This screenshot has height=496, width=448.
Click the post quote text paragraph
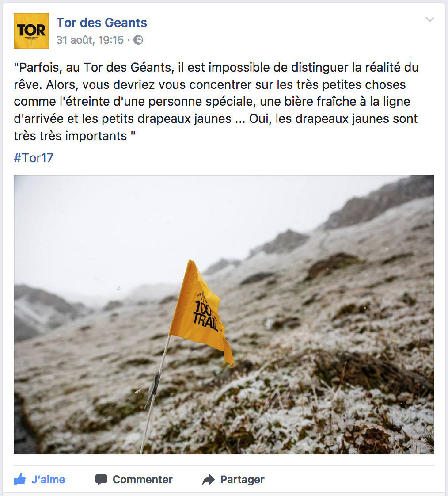216,102
